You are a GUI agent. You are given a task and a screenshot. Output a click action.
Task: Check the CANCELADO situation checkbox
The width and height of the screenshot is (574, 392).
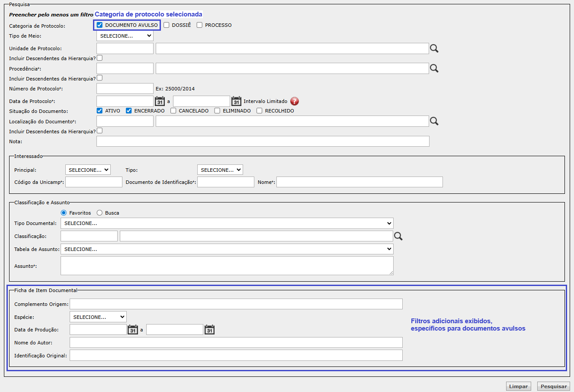click(173, 111)
